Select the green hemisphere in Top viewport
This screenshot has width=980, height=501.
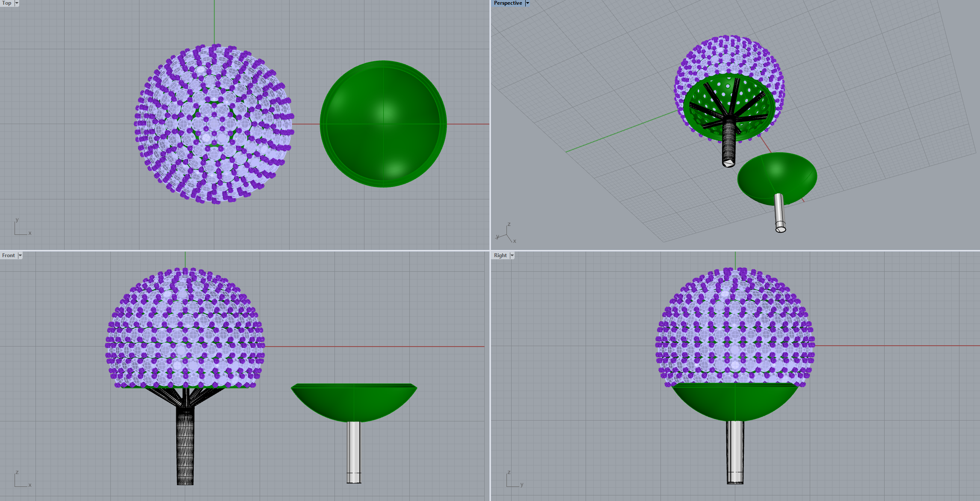click(x=383, y=124)
